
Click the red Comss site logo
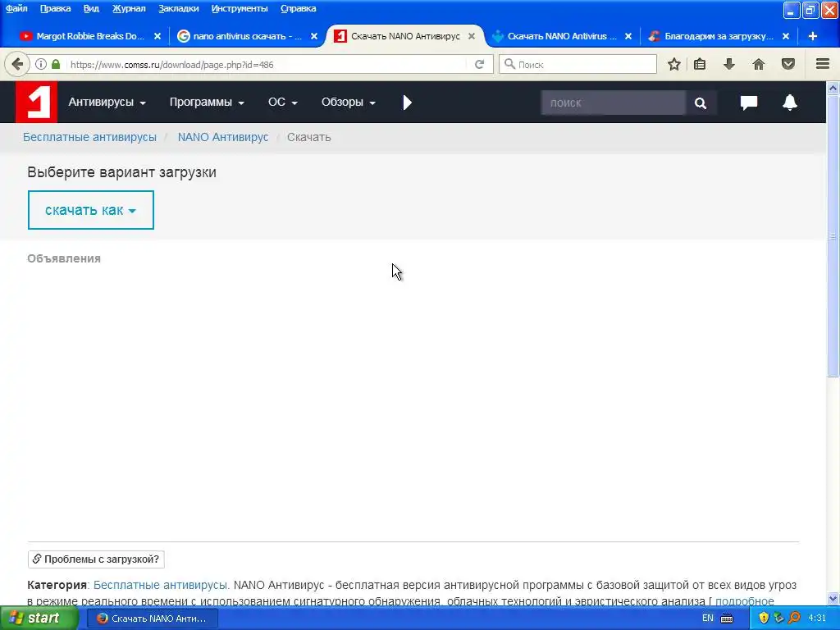[x=36, y=103]
